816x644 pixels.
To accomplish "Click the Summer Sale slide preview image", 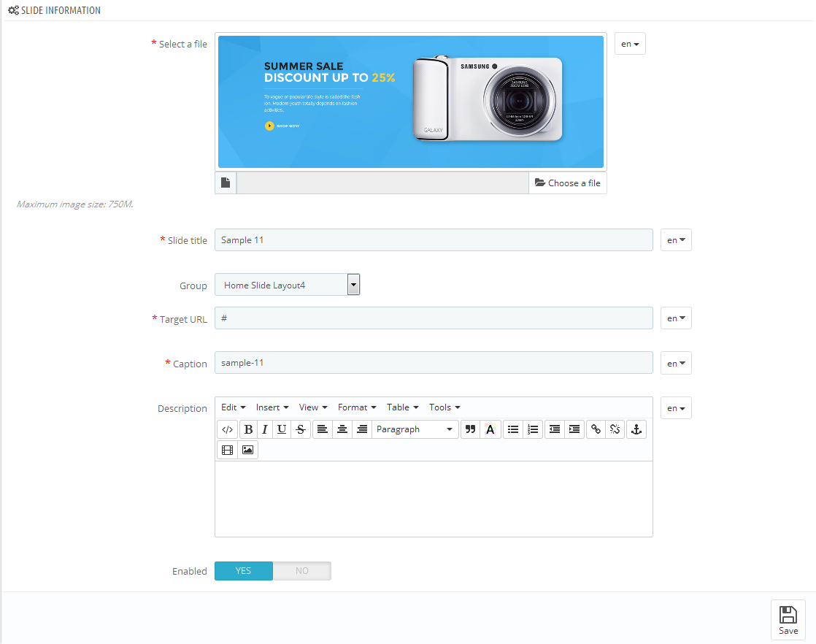I will tap(411, 101).
